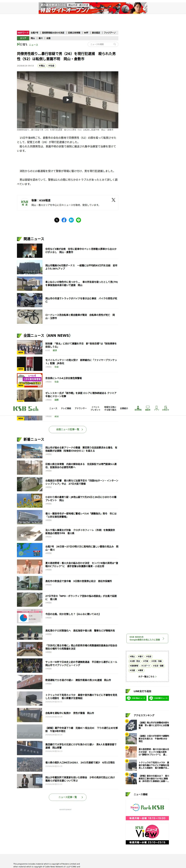Open the イベント プレゼント menu item
Screen dimensions: 186x868
coord(95,408)
